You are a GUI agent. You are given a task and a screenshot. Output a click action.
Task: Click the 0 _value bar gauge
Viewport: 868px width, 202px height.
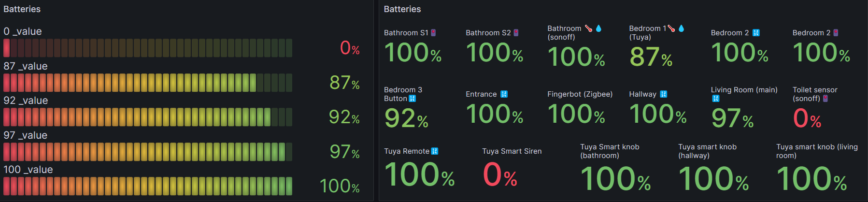tap(148, 48)
